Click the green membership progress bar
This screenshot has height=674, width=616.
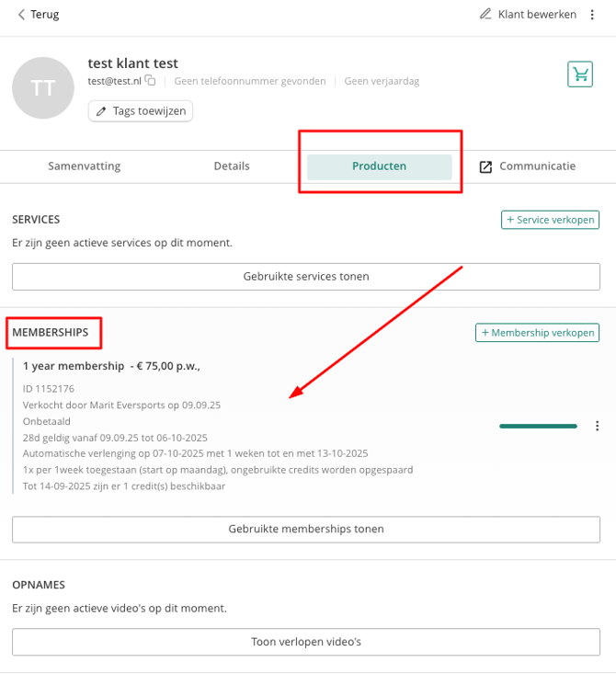pyautogui.click(x=538, y=426)
